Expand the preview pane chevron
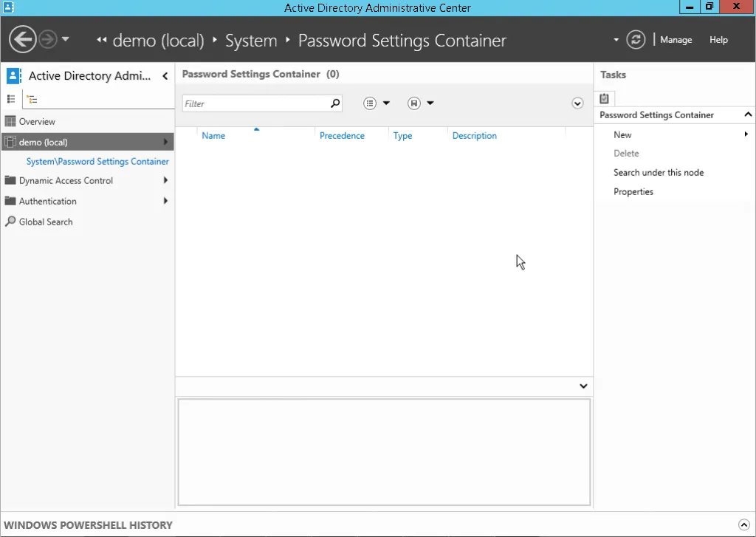The width and height of the screenshot is (756, 537). pos(583,386)
